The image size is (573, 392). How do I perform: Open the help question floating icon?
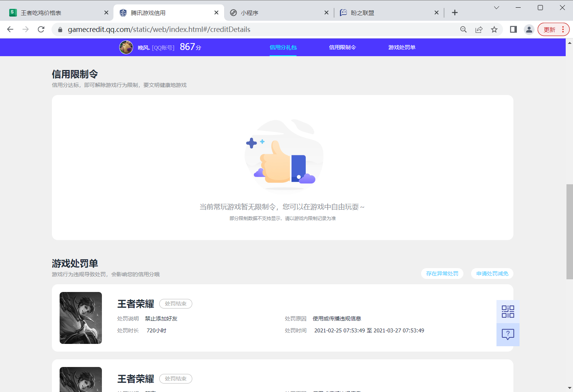coord(508,335)
